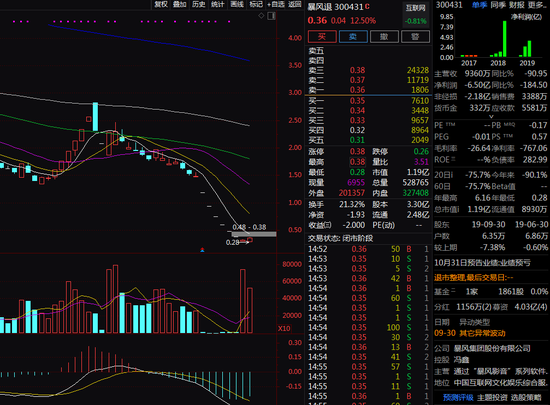Click the 卖三 ask price 0.38
The height and width of the screenshot is (405, 550).
coord(357,70)
